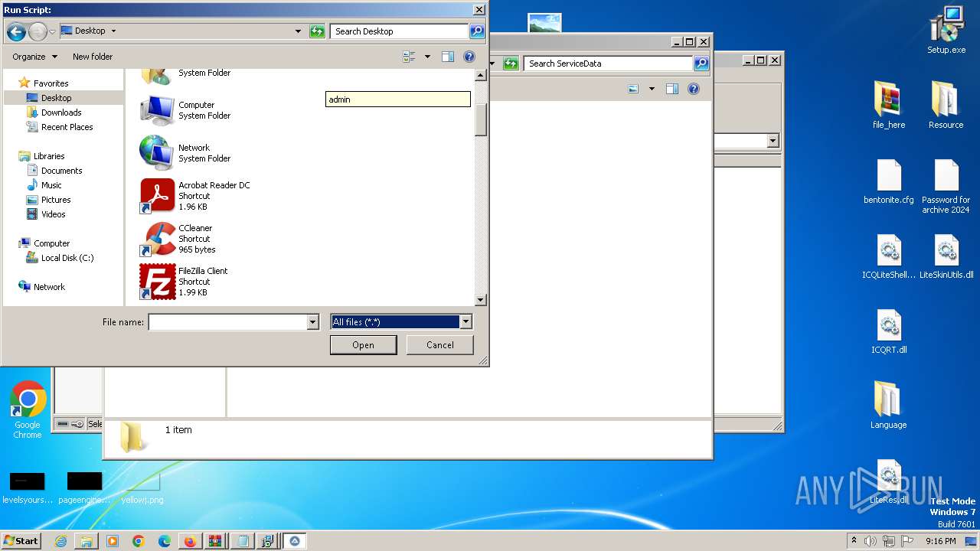Show hidden tray icons arrow
Viewport: 980px width, 551px height.
tap(854, 541)
